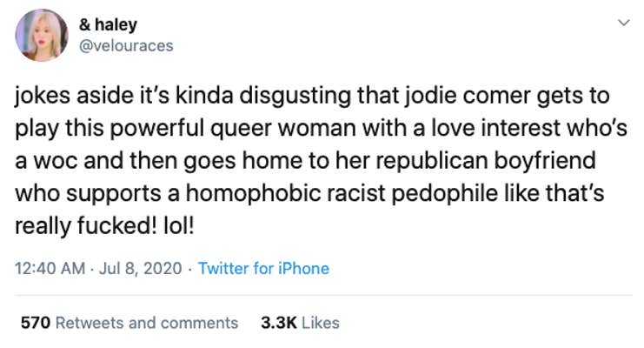Select the tweet line starting 'jokes aside'
The image size is (644, 348).
[x=312, y=96]
